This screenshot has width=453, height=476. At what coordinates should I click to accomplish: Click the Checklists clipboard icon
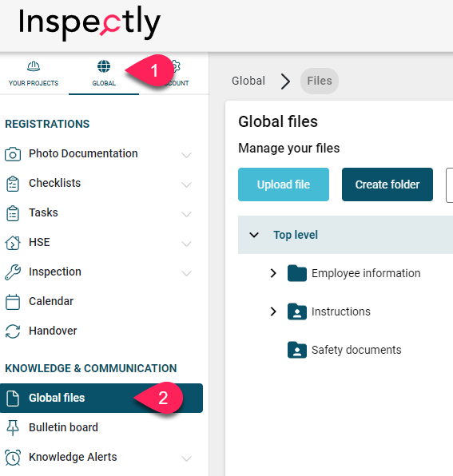13,184
